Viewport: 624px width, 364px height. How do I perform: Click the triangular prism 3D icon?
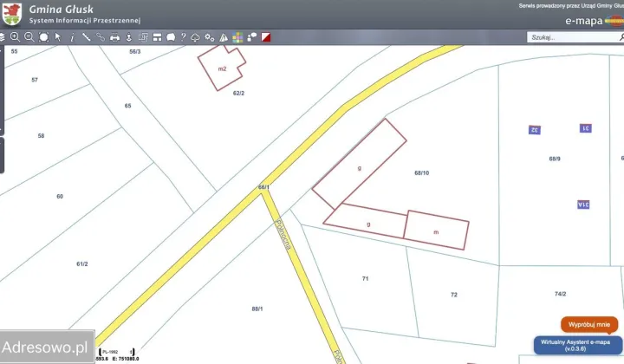[x=224, y=37]
